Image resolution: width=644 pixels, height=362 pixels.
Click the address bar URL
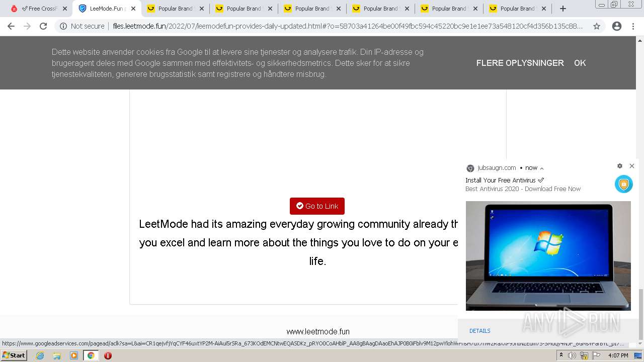348,26
